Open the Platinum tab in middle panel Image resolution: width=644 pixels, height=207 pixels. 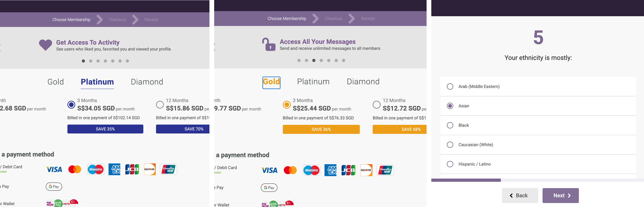click(x=313, y=82)
